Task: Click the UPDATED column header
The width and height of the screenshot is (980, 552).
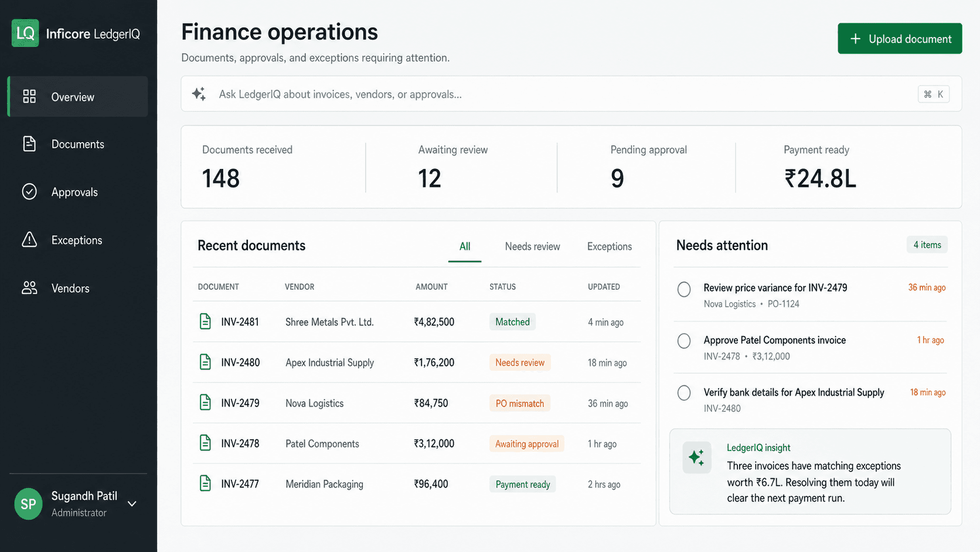Action: tap(604, 286)
